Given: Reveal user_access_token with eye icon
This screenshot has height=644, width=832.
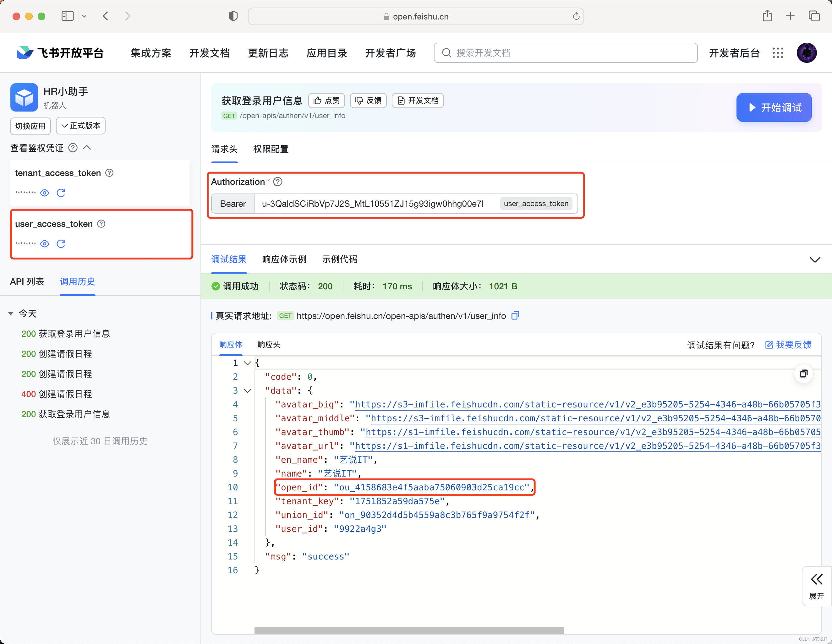Looking at the screenshot, I should 45,244.
